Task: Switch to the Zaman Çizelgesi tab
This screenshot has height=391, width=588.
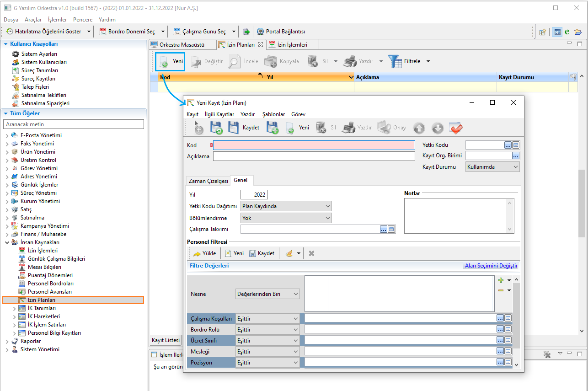Action: pos(208,181)
